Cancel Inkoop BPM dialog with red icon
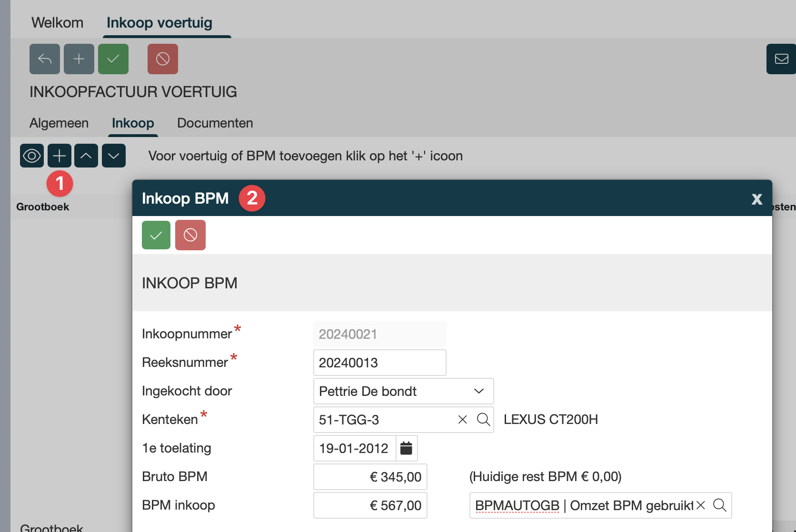 click(x=190, y=235)
